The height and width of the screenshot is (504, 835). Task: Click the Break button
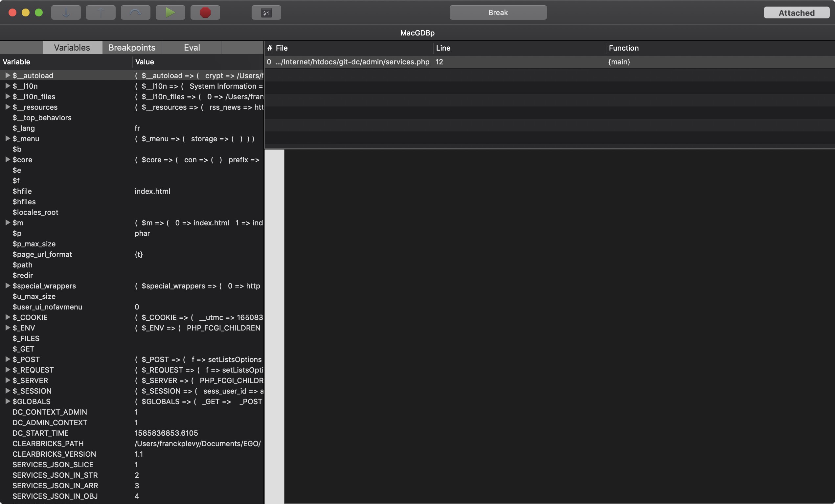click(498, 12)
